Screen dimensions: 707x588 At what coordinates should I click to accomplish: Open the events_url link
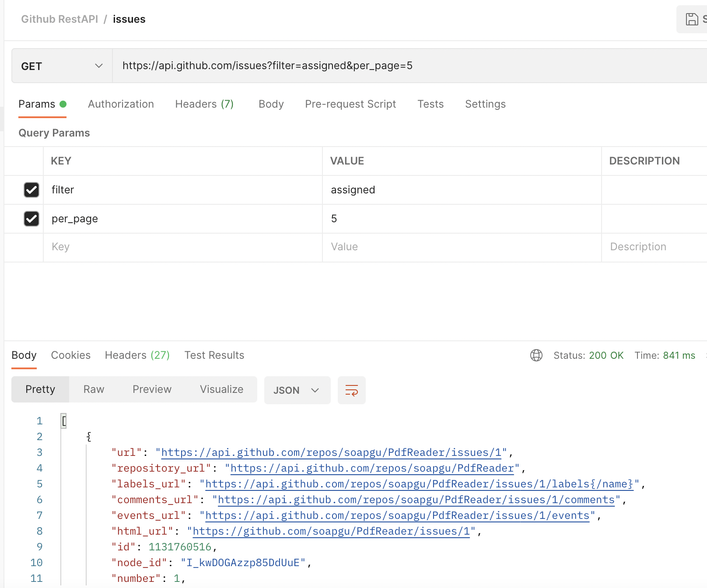(397, 516)
